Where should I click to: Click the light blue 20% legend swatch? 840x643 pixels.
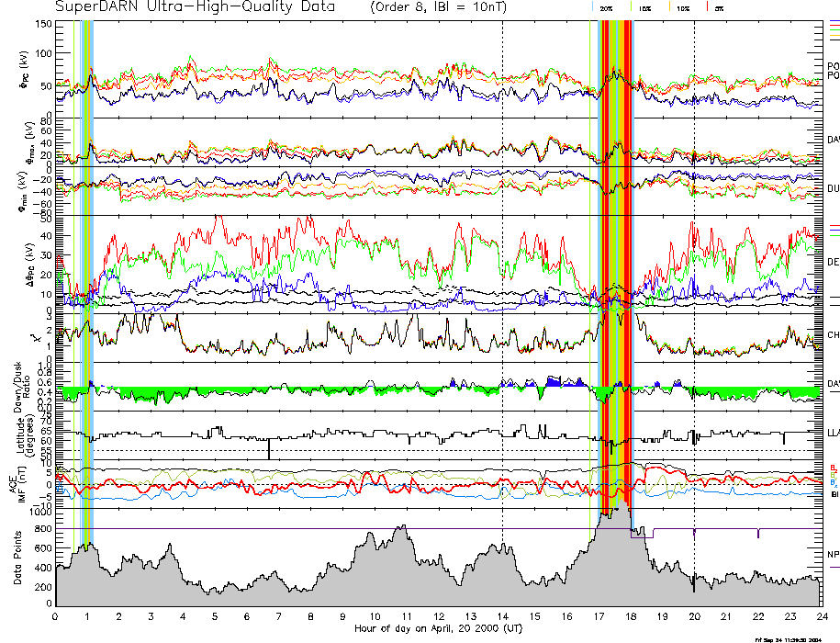coord(592,7)
